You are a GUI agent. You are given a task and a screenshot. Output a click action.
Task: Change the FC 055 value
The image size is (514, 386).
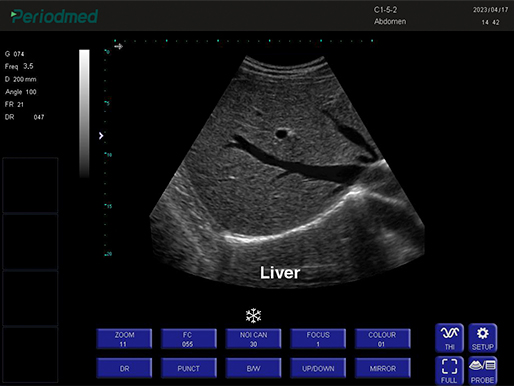pos(189,339)
